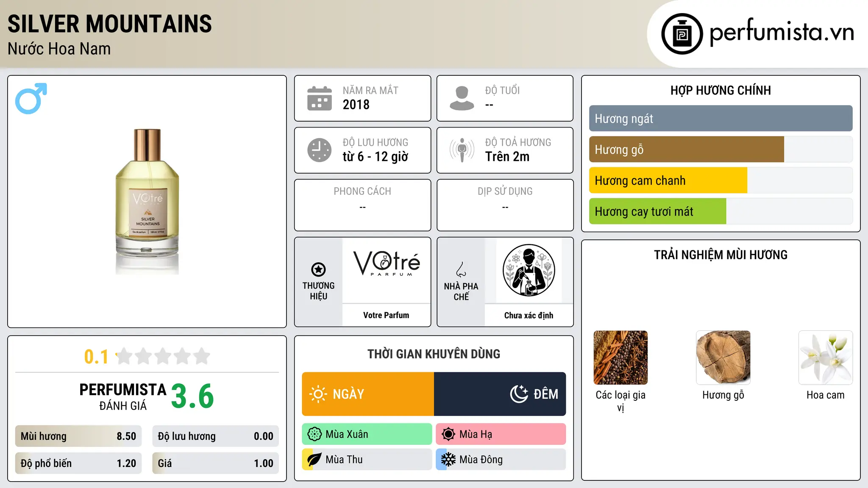Click the THỜI GIAN KHUYÊN DÙNG heading
868x488 pixels.
(434, 354)
